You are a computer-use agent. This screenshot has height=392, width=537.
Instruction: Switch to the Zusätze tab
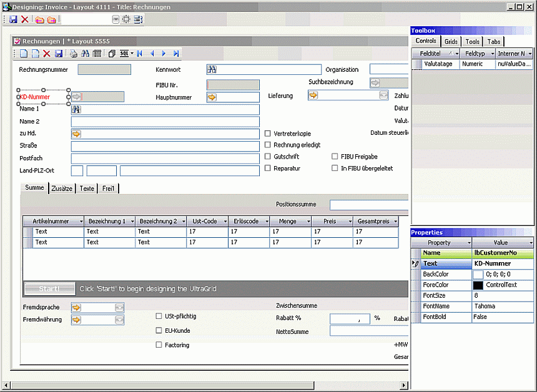point(62,188)
